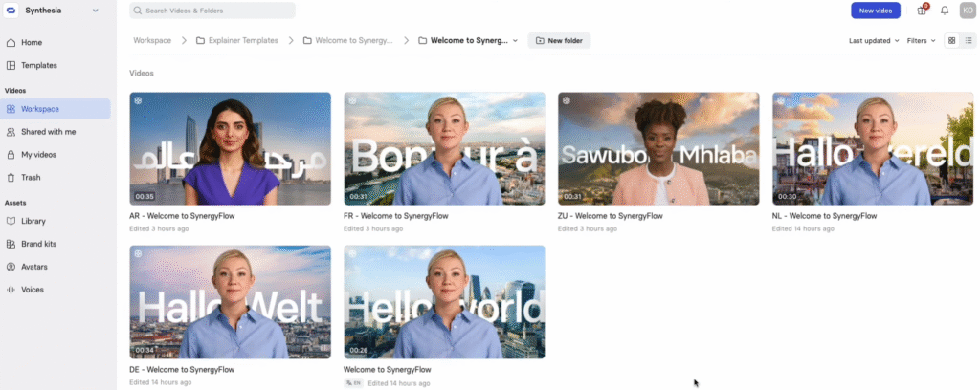The image size is (980, 390).
Task: Click the title "AR - Welcome to SynergyFlow"
Action: (x=182, y=216)
